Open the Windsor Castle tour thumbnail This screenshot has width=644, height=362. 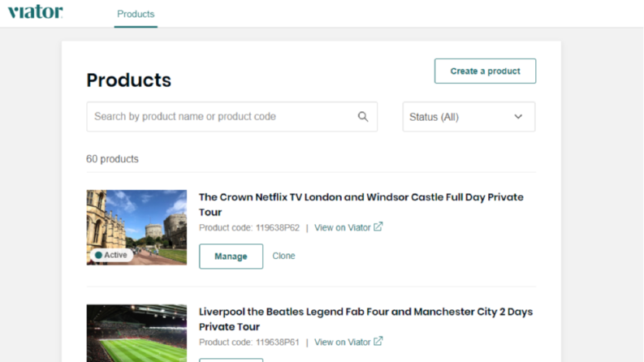click(x=136, y=227)
